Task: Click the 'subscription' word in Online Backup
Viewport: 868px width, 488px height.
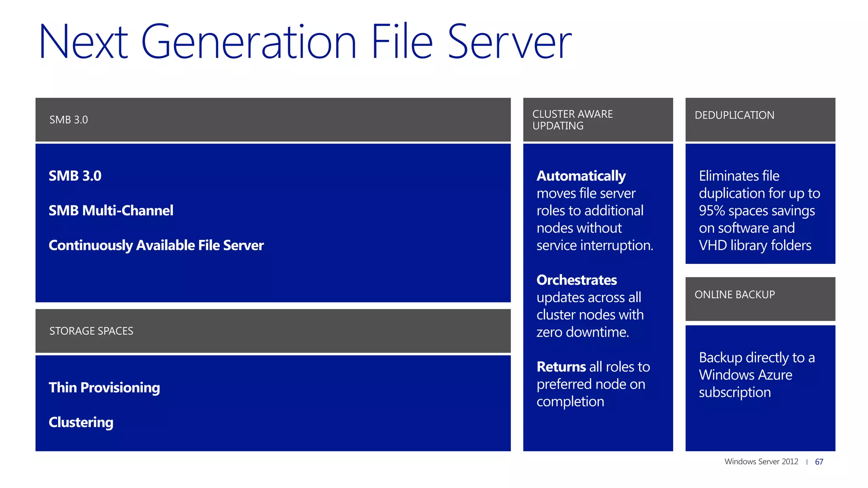Action: tap(735, 393)
